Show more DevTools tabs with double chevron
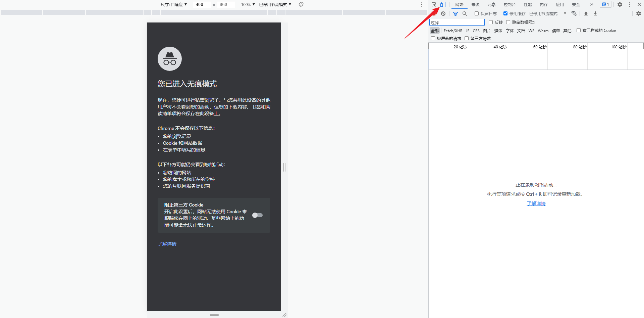 tap(592, 4)
